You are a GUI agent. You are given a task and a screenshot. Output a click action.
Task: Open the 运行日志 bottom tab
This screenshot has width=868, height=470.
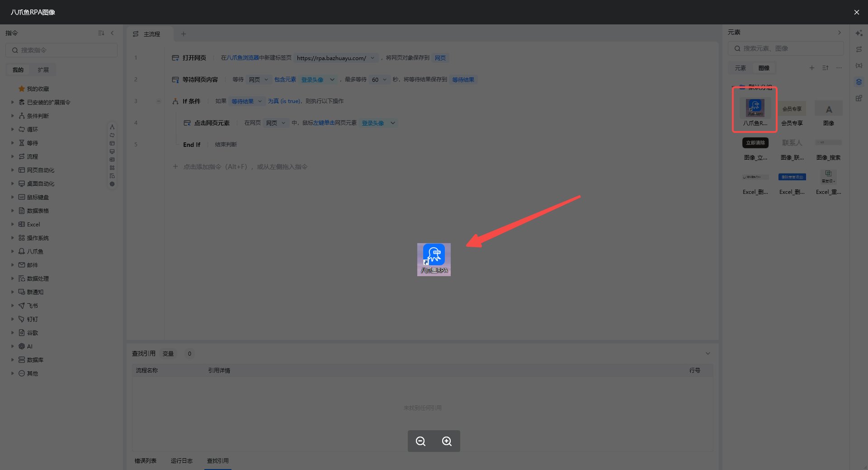pos(182,461)
